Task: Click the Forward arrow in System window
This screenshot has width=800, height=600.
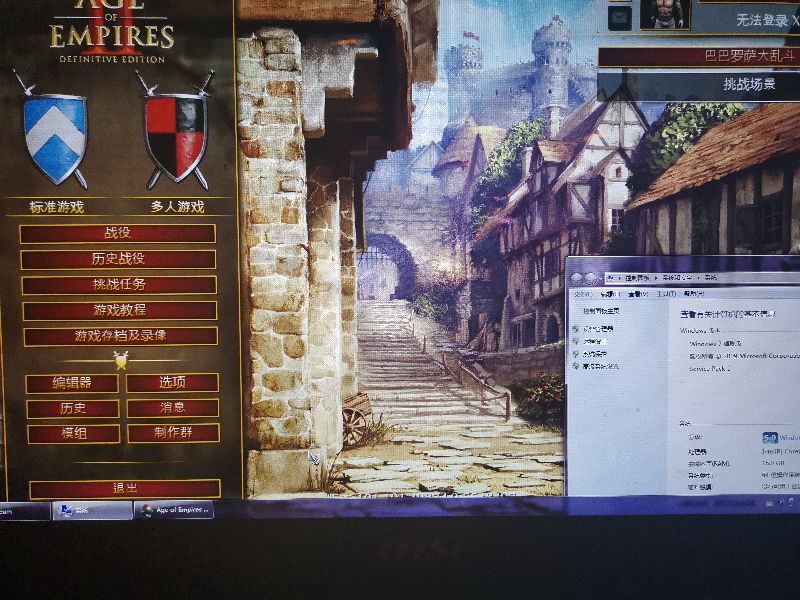Action: 591,279
